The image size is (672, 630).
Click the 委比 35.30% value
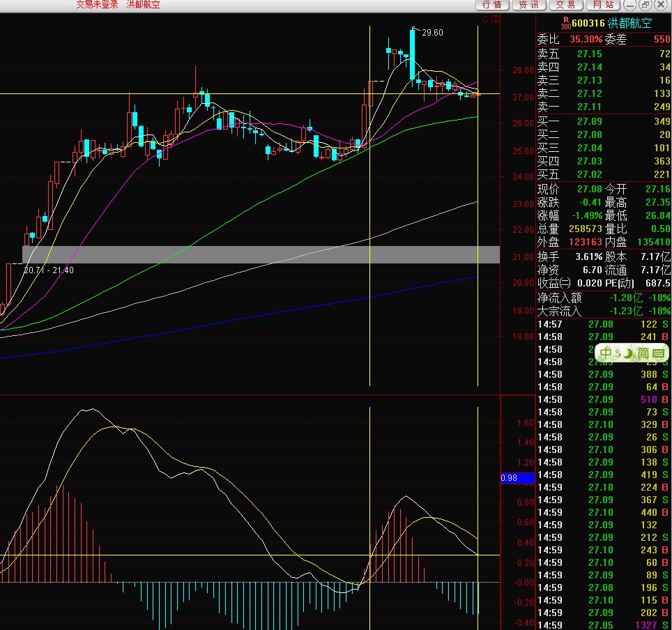586,40
